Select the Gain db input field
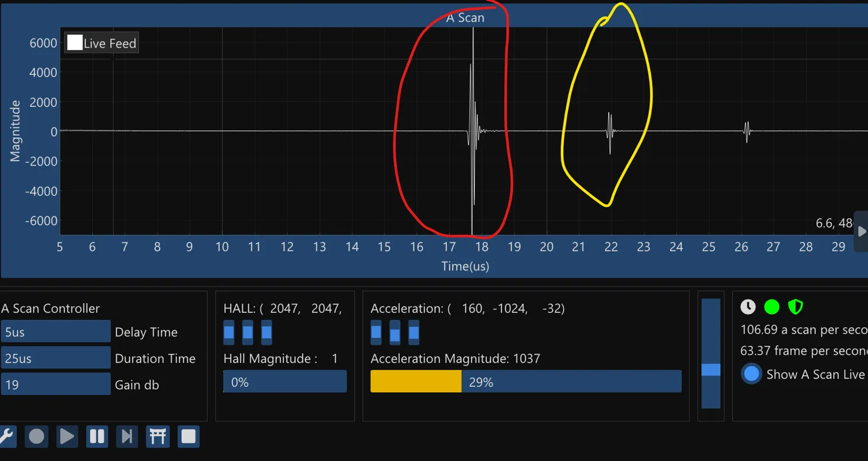This screenshot has height=461, width=868. pyautogui.click(x=55, y=385)
